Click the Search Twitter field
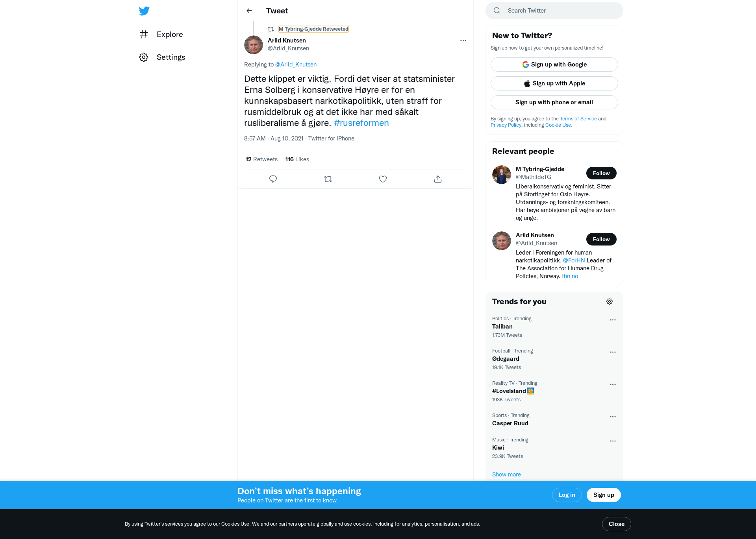This screenshot has width=756, height=539. point(554,11)
